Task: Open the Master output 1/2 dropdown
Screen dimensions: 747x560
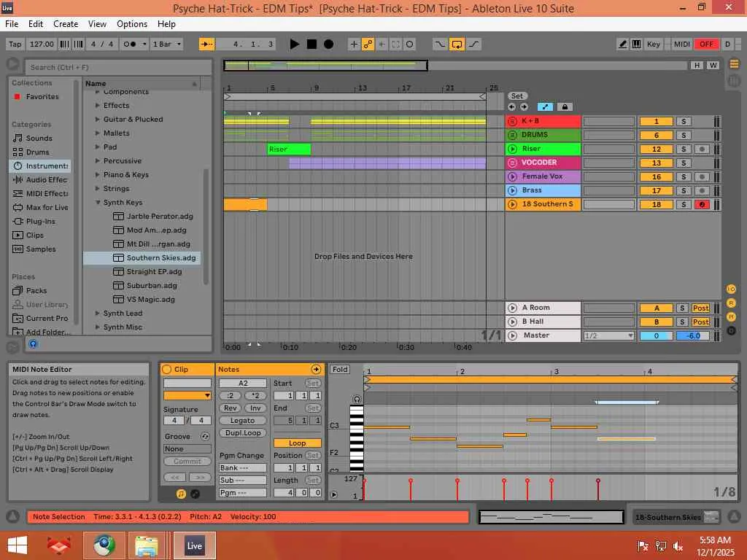Action: (609, 335)
